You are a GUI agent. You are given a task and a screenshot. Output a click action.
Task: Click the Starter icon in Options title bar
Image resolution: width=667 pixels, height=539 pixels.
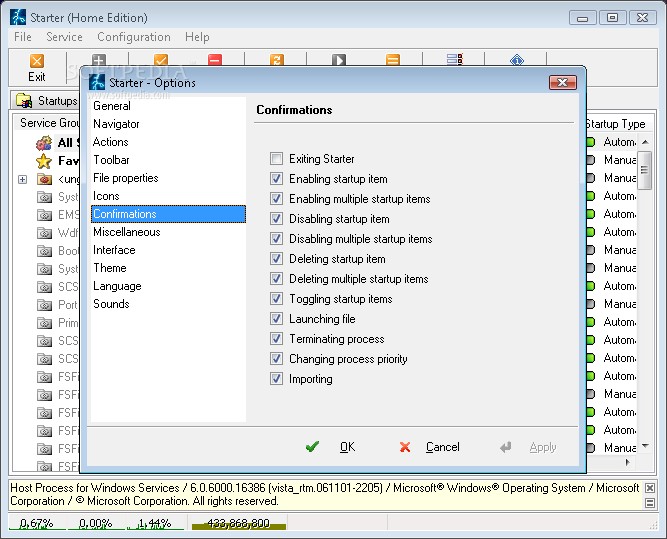click(x=97, y=82)
